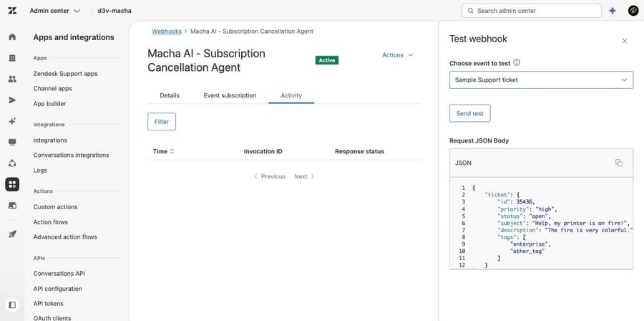The width and height of the screenshot is (644, 321).
Task: Click the Webhooks breadcrumb link
Action: coord(167,32)
